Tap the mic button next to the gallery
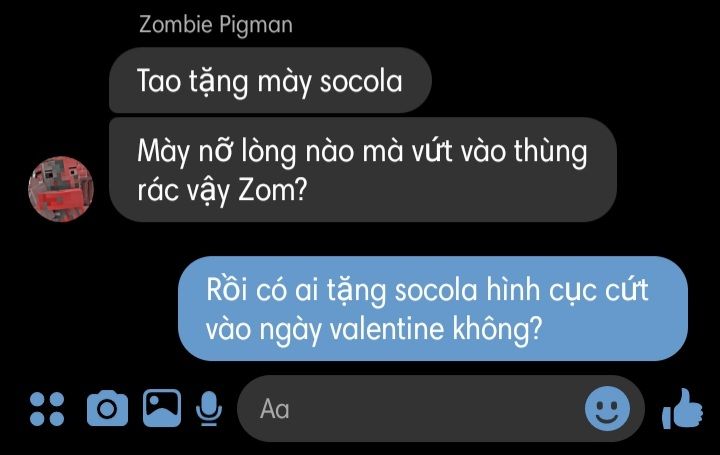Viewport: 720px width, 455px height. pyautogui.click(x=209, y=408)
